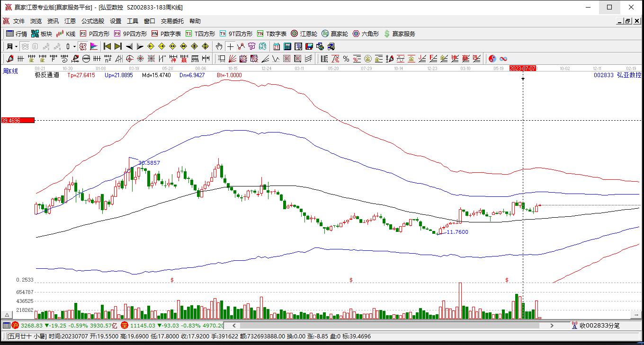Screen dimensions: 644x345
Task: Click the 11.7600 low price label
Action: pos(457,232)
